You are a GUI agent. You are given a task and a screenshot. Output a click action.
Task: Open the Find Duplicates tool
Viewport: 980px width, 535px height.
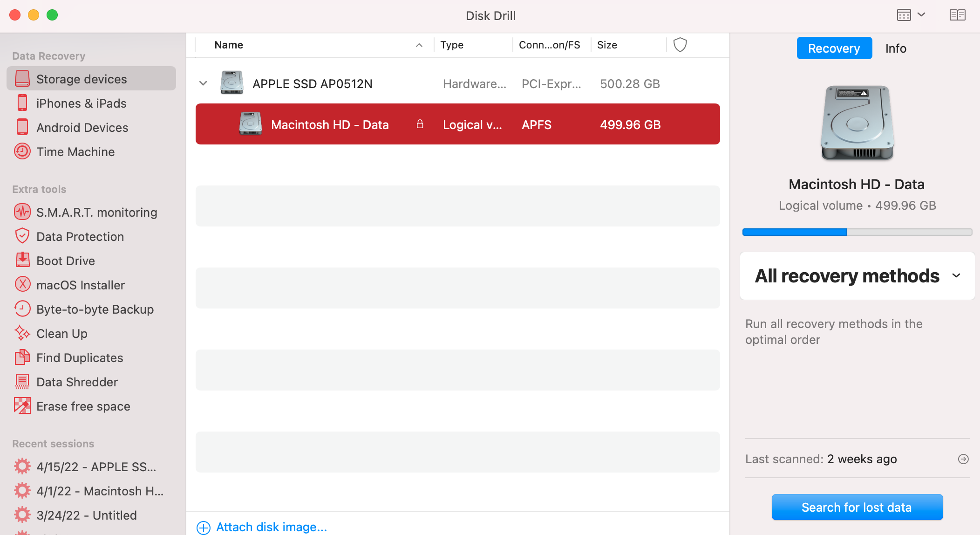click(x=80, y=357)
